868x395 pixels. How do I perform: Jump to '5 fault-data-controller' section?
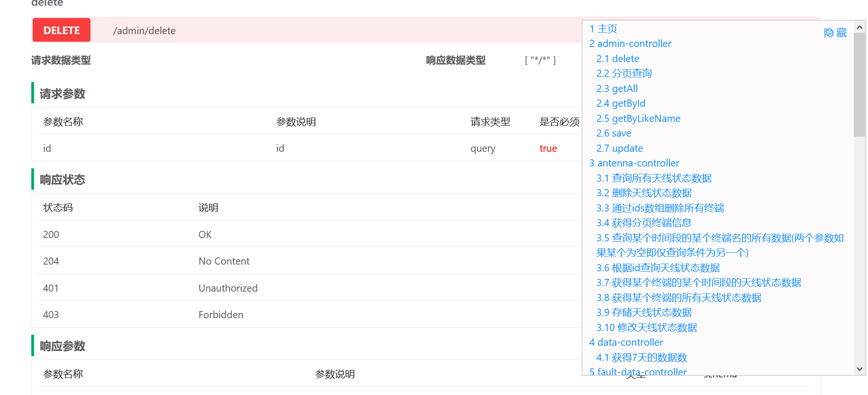tap(638, 372)
